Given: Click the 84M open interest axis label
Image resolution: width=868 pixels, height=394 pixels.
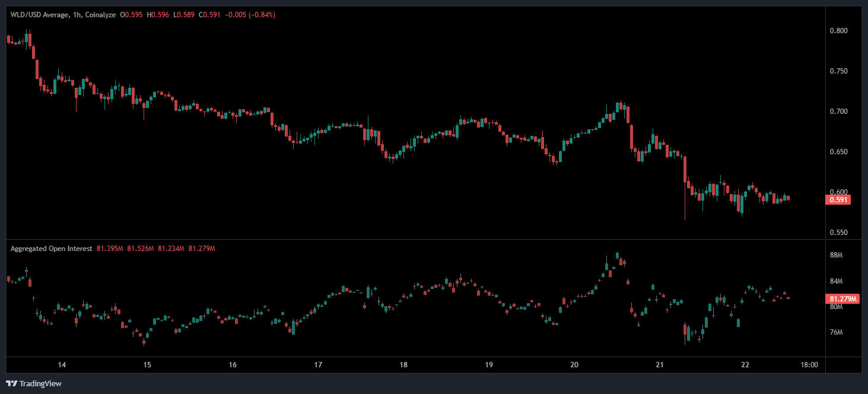Looking at the screenshot, I should [x=836, y=281].
